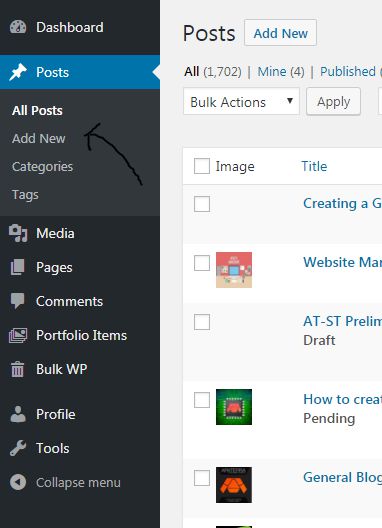Image resolution: width=382 pixels, height=528 pixels.
Task: Open Categories in Posts submenu
Action: point(42,167)
